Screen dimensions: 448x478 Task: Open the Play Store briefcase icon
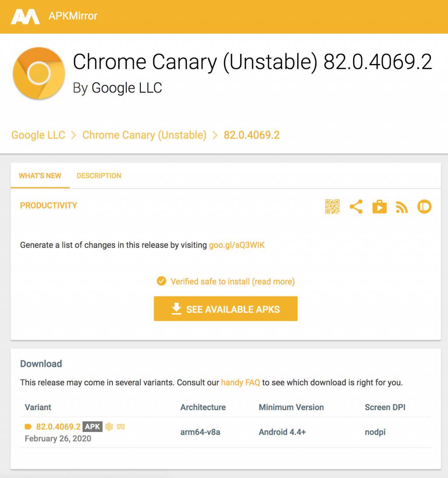pyautogui.click(x=379, y=206)
